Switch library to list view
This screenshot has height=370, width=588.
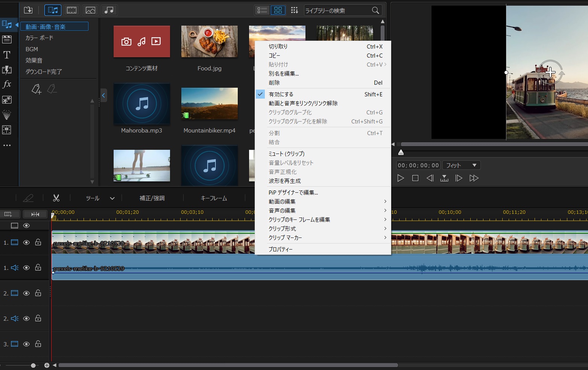pos(262,10)
